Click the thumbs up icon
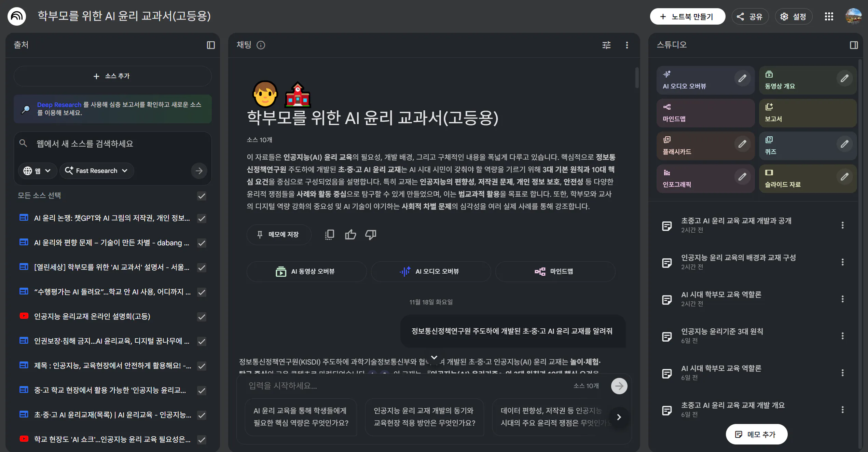This screenshot has height=452, width=868. [350, 235]
